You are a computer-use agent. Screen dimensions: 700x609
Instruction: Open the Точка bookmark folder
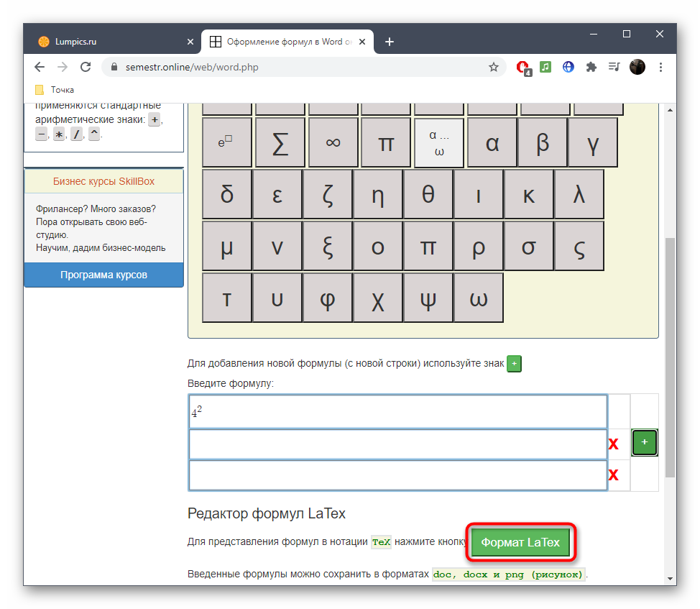(x=55, y=90)
